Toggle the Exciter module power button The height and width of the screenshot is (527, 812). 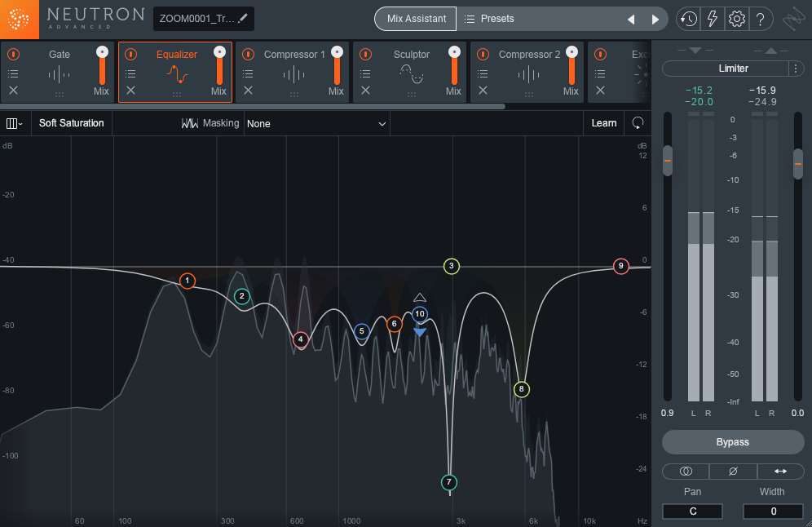pos(600,54)
